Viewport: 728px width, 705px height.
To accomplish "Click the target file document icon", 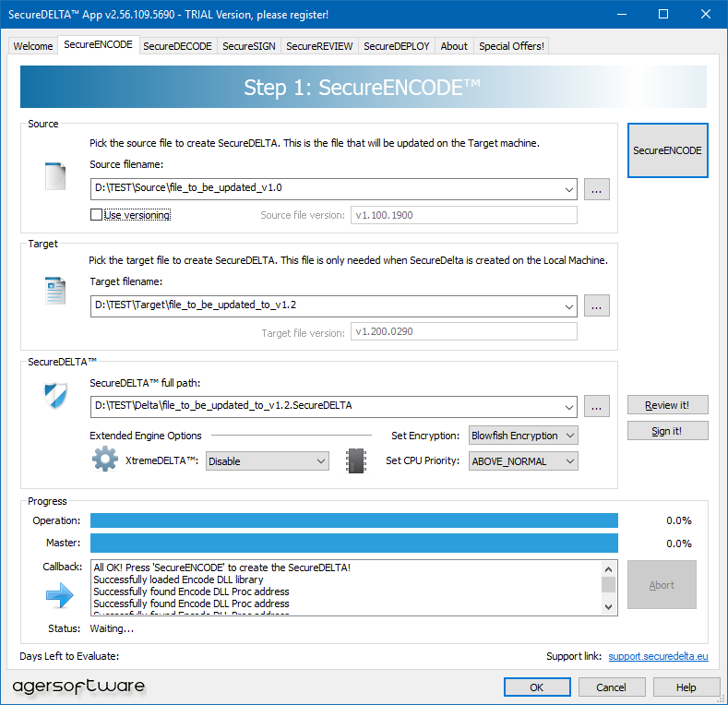I will coord(55,291).
